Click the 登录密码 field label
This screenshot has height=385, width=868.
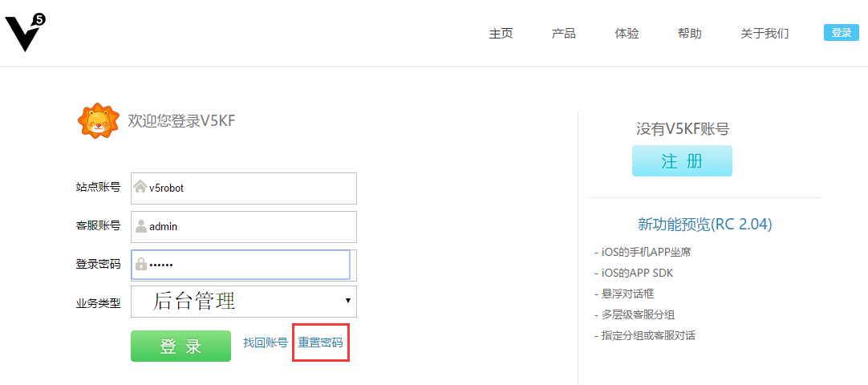click(x=98, y=264)
